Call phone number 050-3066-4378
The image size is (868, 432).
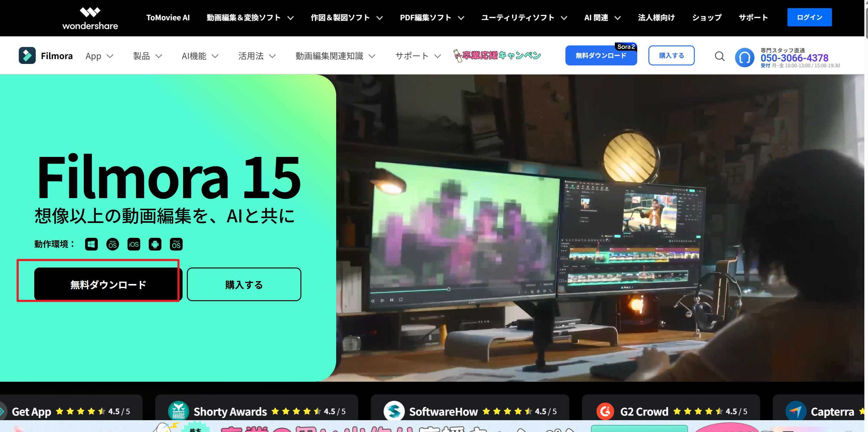[794, 58]
